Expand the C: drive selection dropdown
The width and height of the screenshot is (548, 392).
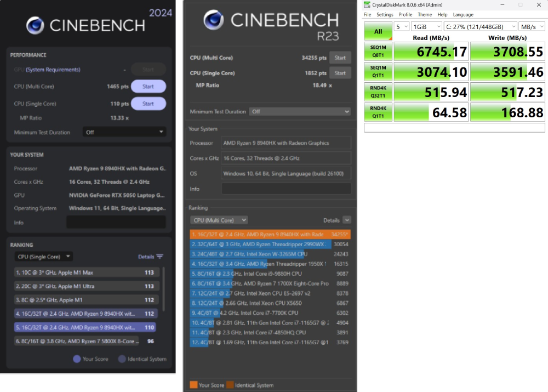point(481,26)
